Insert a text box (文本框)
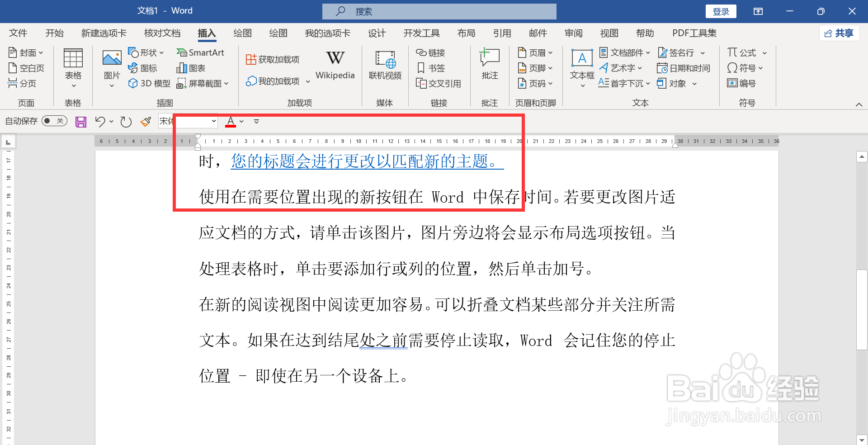The image size is (868, 445). point(582,68)
